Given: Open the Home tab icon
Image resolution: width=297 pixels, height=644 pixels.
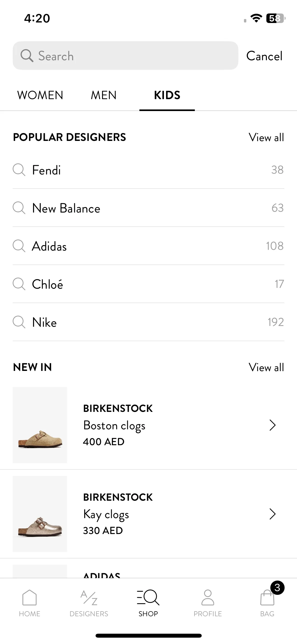Looking at the screenshot, I should coord(30,597).
